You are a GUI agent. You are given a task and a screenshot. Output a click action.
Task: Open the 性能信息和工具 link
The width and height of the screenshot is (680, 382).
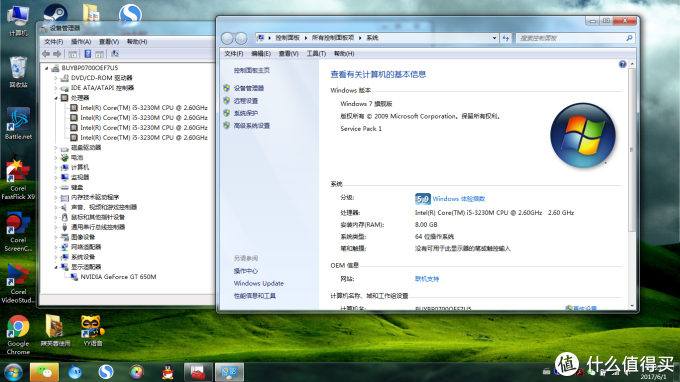click(255, 296)
